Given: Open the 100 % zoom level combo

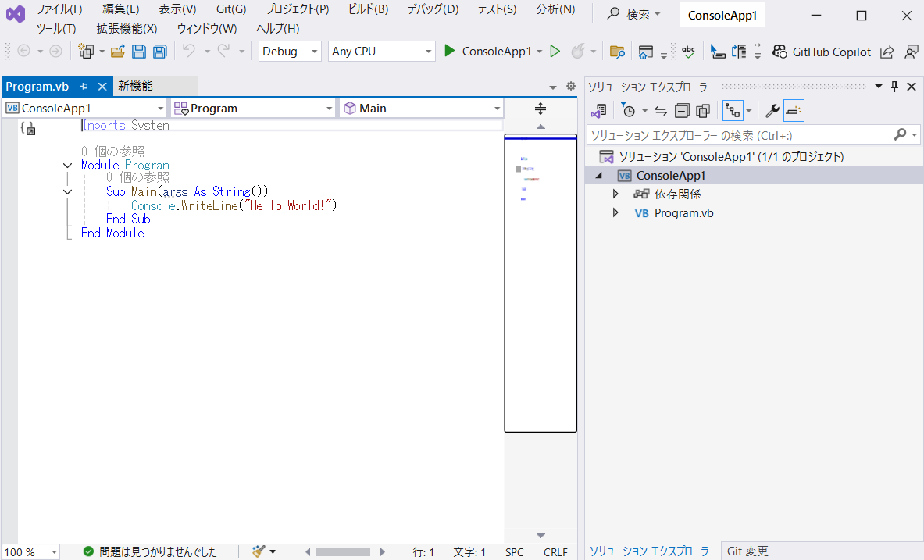Looking at the screenshot, I should [x=31, y=552].
